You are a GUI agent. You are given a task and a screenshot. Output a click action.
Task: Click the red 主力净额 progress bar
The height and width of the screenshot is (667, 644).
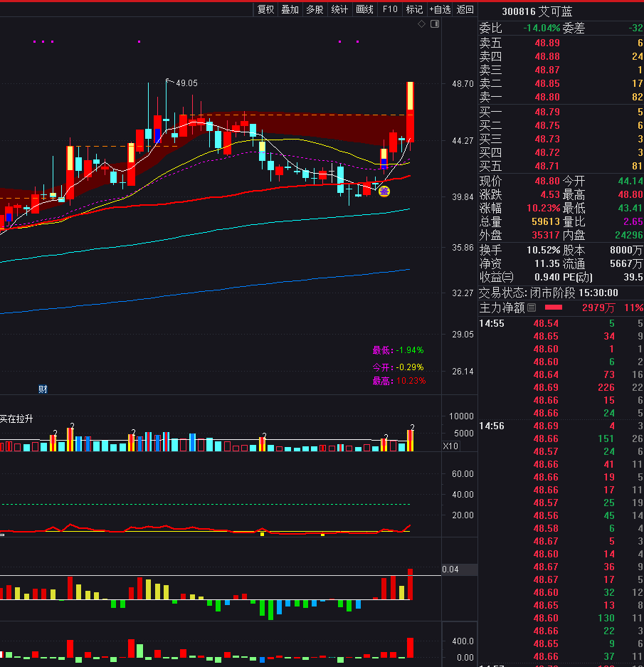coord(553,308)
